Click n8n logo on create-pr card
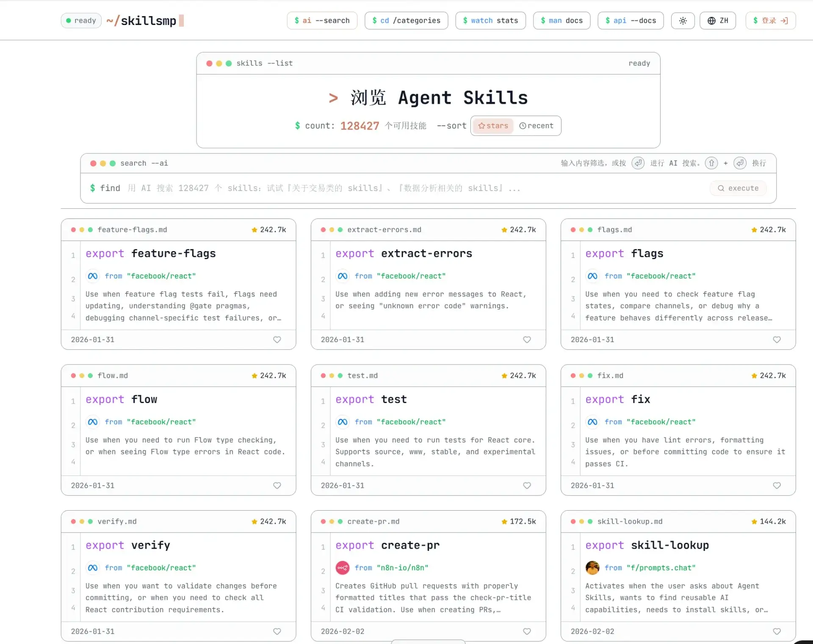813x644 pixels. click(342, 568)
